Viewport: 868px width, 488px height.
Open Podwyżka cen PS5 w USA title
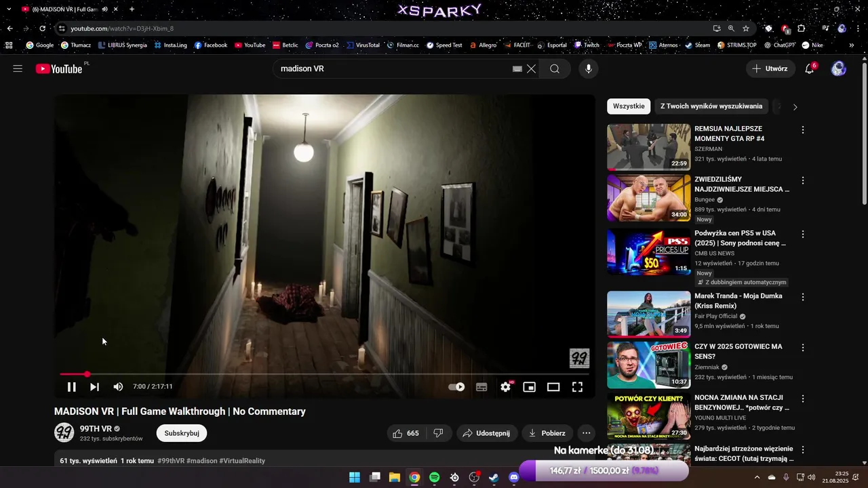pos(741,238)
